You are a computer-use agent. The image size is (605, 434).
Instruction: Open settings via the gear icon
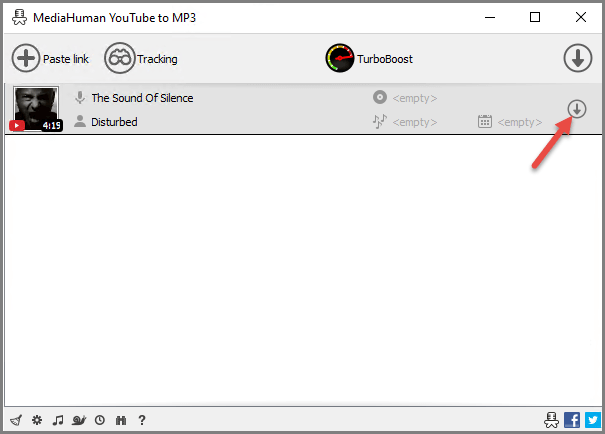pos(37,420)
